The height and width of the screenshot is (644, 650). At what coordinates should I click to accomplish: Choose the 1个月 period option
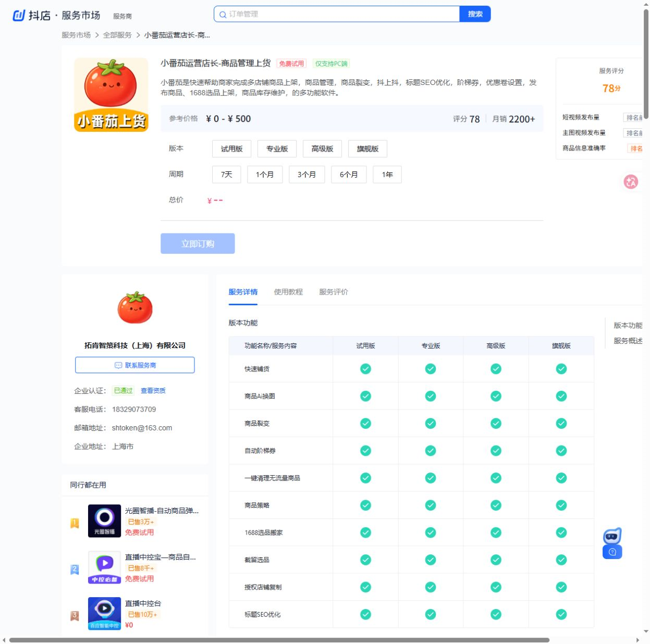(x=265, y=175)
